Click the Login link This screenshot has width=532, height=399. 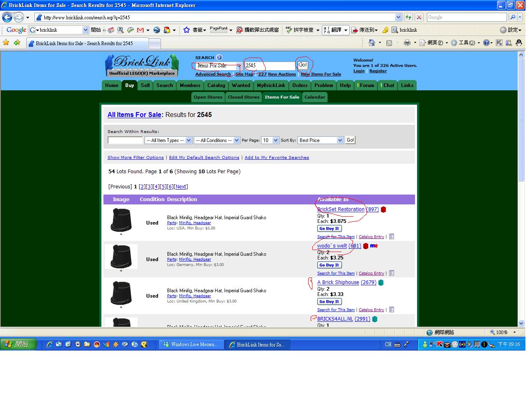tap(359, 71)
